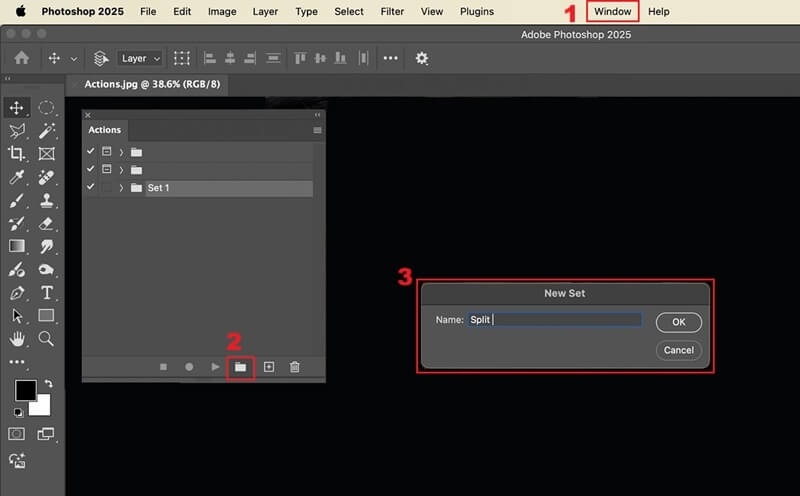Click the Create new set folder icon
This screenshot has width=800, height=496.
[240, 367]
